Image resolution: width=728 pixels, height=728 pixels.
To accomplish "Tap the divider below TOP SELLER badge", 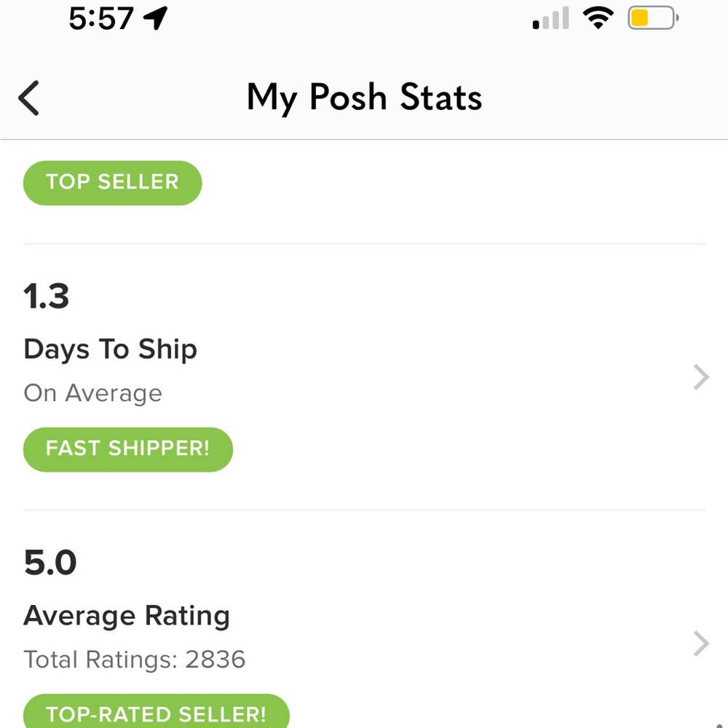I will [364, 243].
